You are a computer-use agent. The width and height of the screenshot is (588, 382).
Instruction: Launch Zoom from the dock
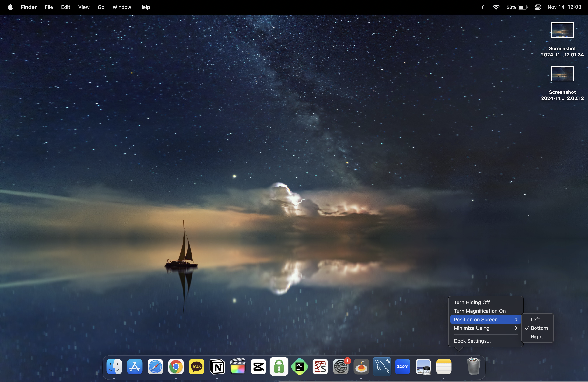[x=403, y=367]
